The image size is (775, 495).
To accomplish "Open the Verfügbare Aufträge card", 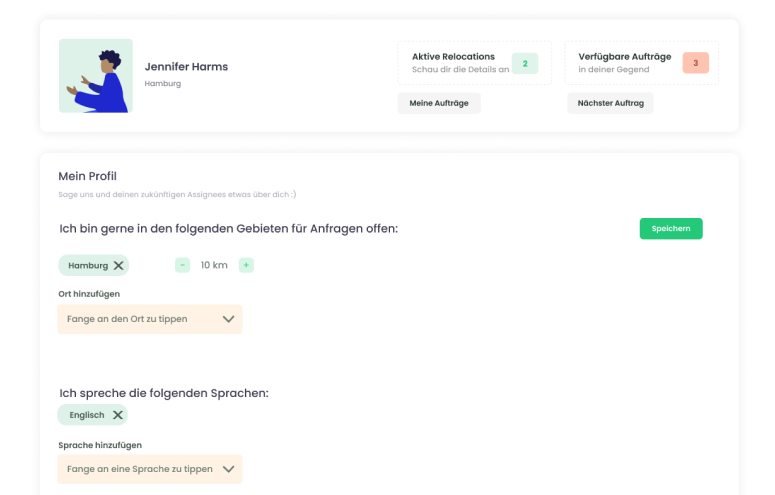I will coord(642,63).
